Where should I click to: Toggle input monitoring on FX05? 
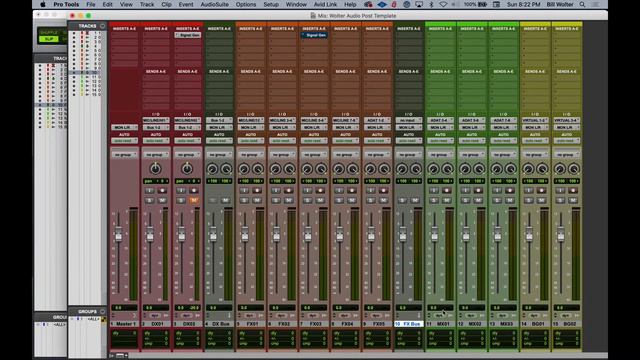tap(371, 191)
